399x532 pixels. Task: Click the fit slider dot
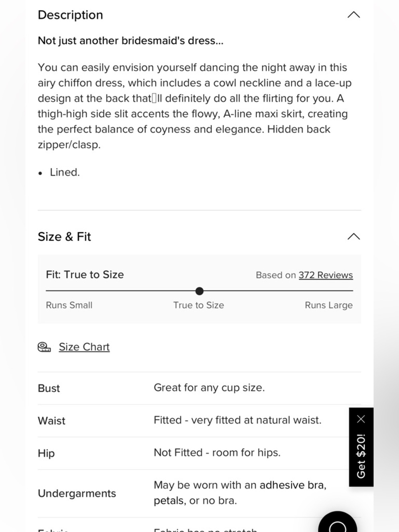[199, 291]
